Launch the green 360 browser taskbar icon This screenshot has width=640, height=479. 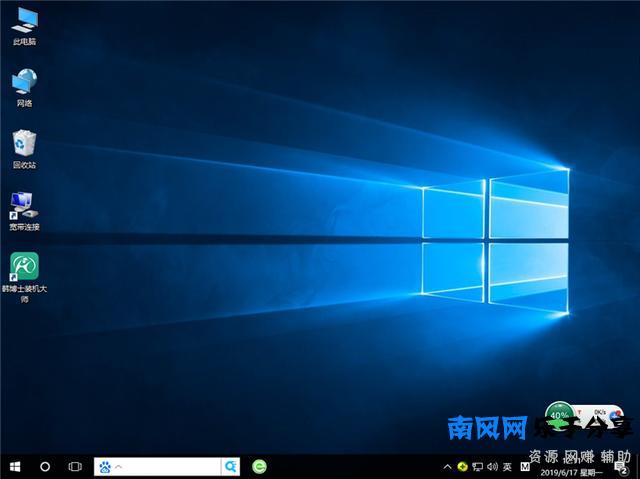tap(260, 466)
